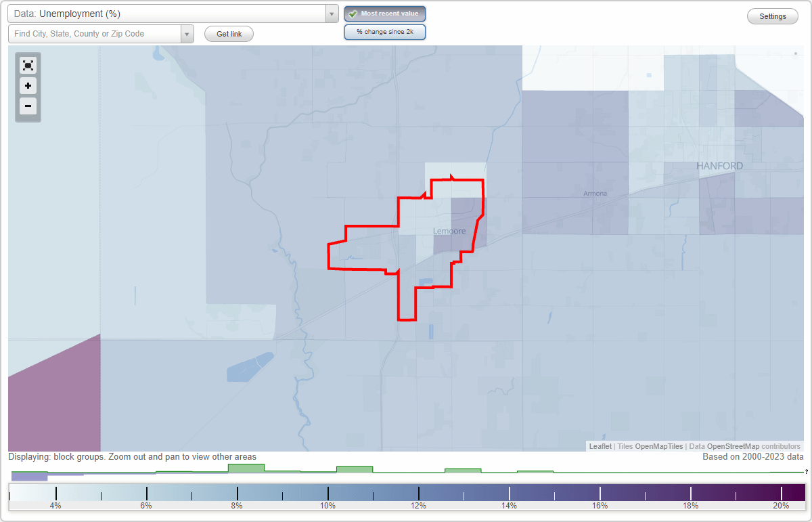Screen dimensions: 812x522
Task: Zoom in using the plus icon
Action: (28, 86)
